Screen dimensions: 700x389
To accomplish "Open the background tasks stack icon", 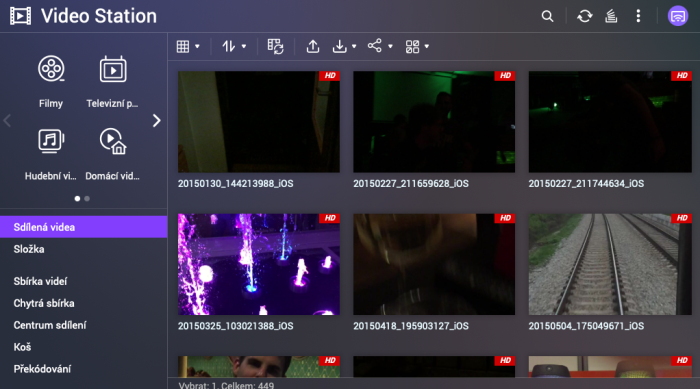I will tap(611, 17).
